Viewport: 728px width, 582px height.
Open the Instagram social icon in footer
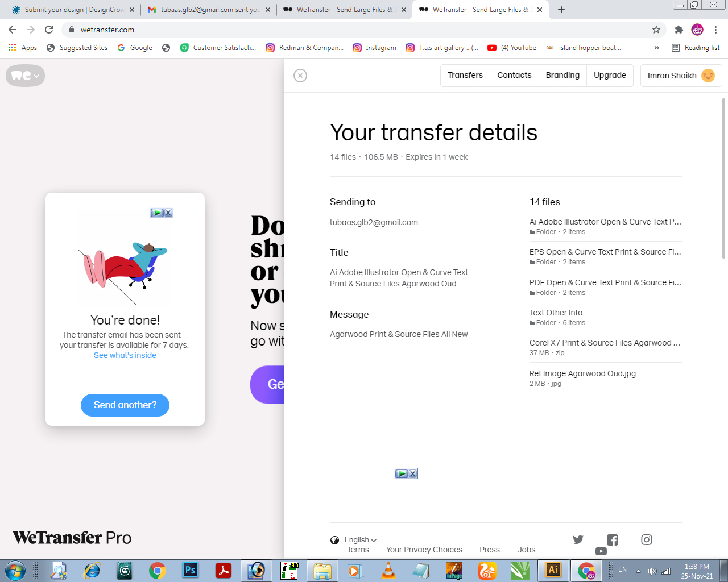[x=647, y=539]
